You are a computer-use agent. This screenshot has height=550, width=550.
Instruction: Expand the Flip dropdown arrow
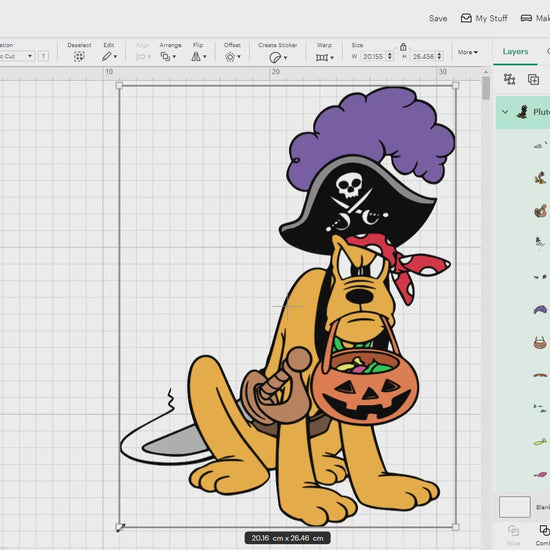[205, 56]
